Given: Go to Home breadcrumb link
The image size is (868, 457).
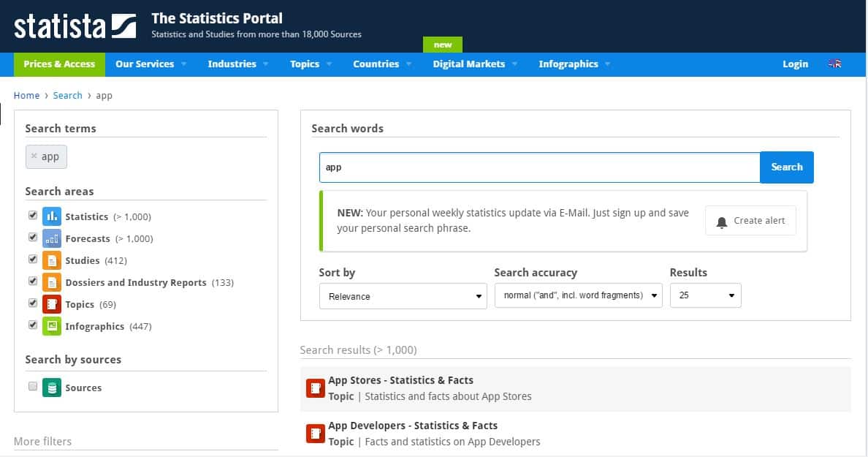Looking at the screenshot, I should pyautogui.click(x=26, y=95).
